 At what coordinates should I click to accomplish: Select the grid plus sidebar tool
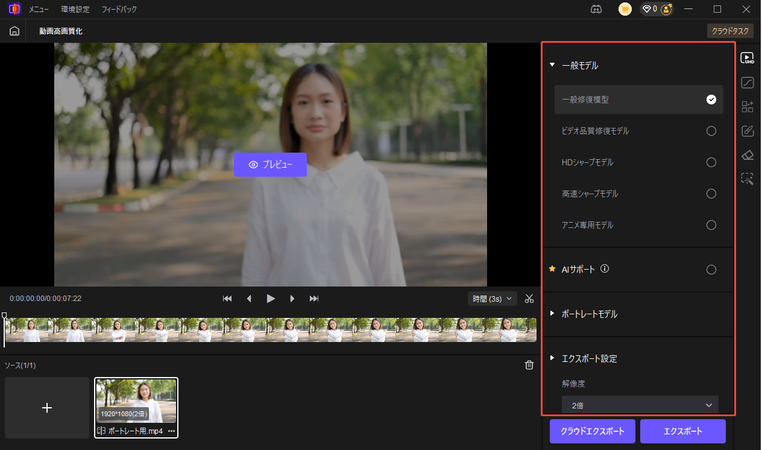click(747, 107)
